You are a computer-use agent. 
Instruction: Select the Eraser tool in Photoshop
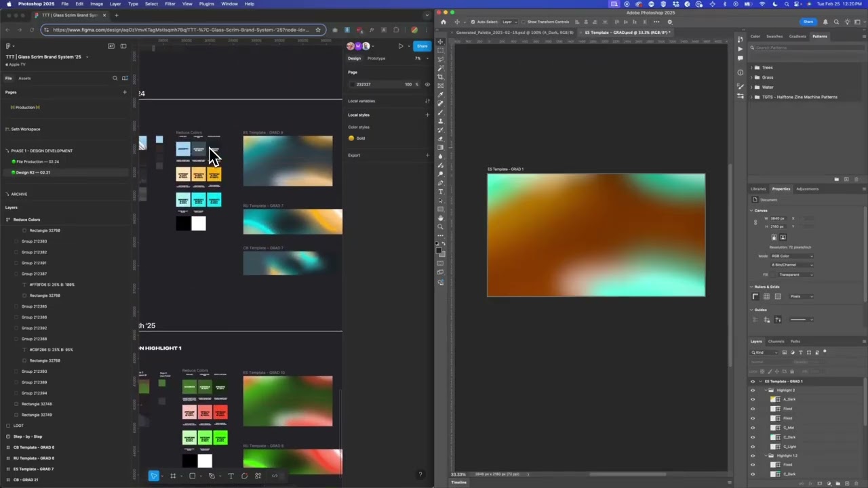[441, 139]
